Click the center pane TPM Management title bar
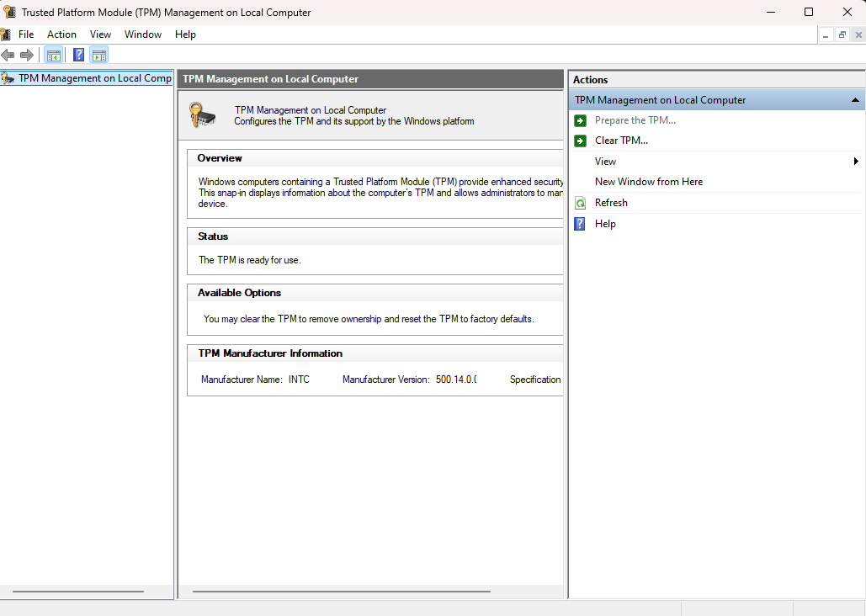Screen dimensions: 866x616 click(370, 79)
